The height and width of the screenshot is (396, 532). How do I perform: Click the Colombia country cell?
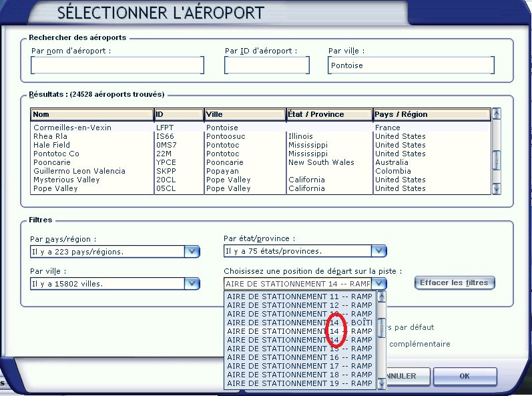pos(393,171)
